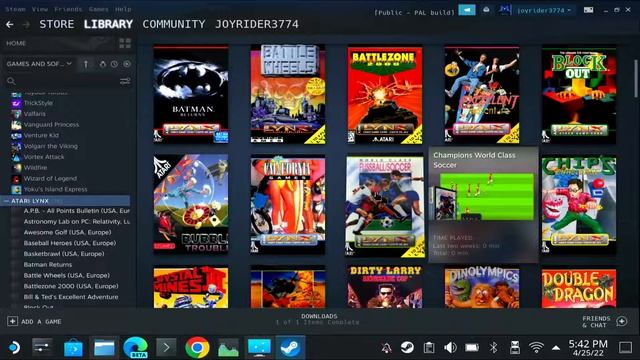Open California Games cover art
This screenshot has width=640, height=360.
tap(288, 204)
